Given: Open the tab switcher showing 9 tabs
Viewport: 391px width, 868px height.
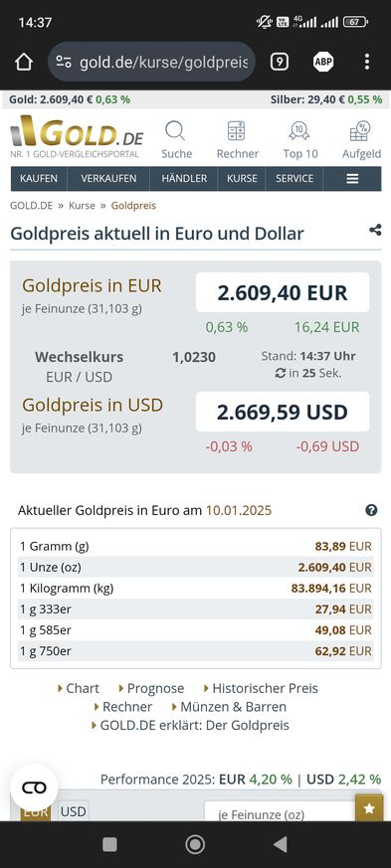Looking at the screenshot, I should (280, 62).
